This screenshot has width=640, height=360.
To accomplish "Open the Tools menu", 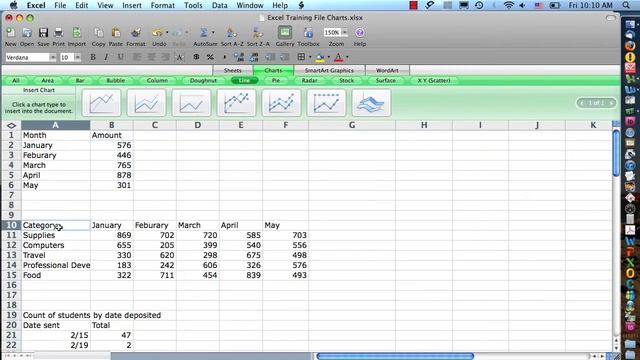I will 193,5.
